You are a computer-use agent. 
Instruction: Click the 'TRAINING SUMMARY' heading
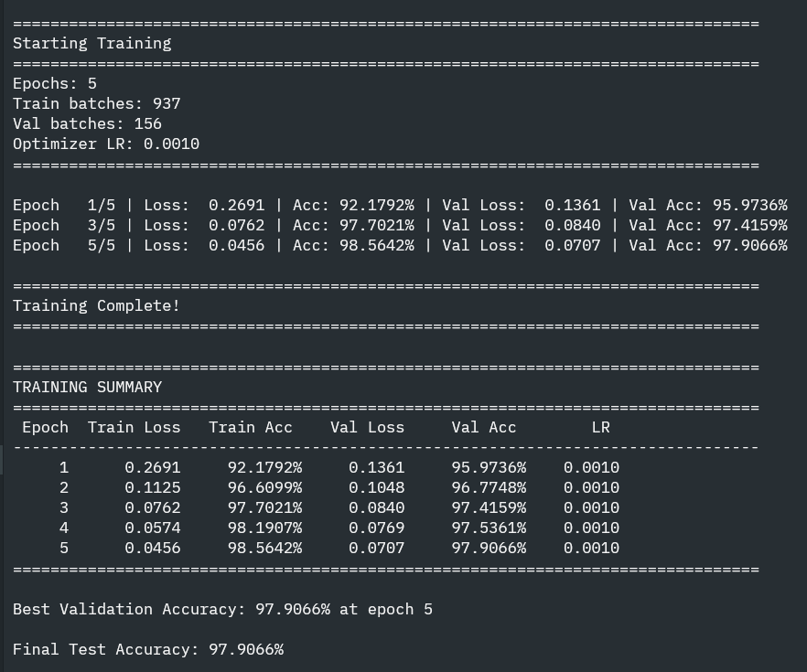88,387
